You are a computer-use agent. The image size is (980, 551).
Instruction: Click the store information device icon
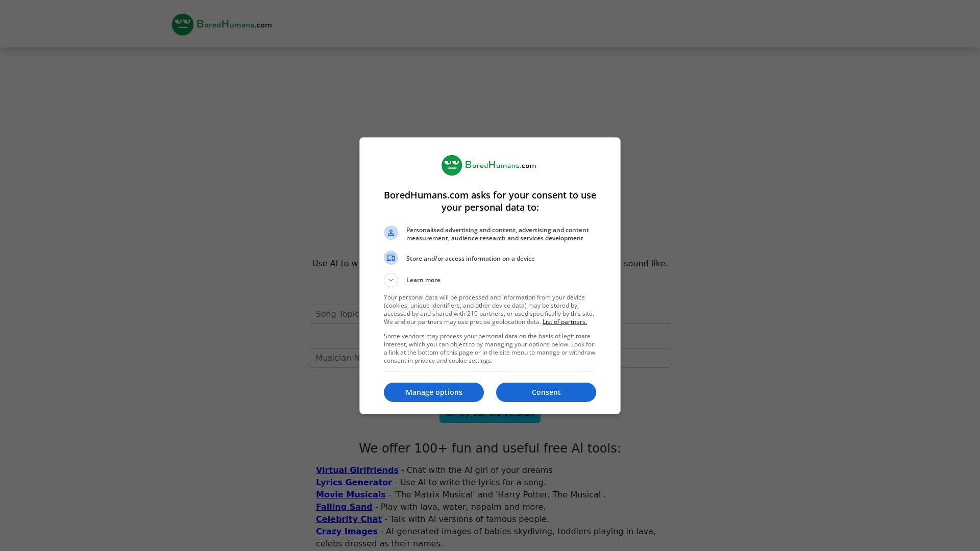pos(391,258)
